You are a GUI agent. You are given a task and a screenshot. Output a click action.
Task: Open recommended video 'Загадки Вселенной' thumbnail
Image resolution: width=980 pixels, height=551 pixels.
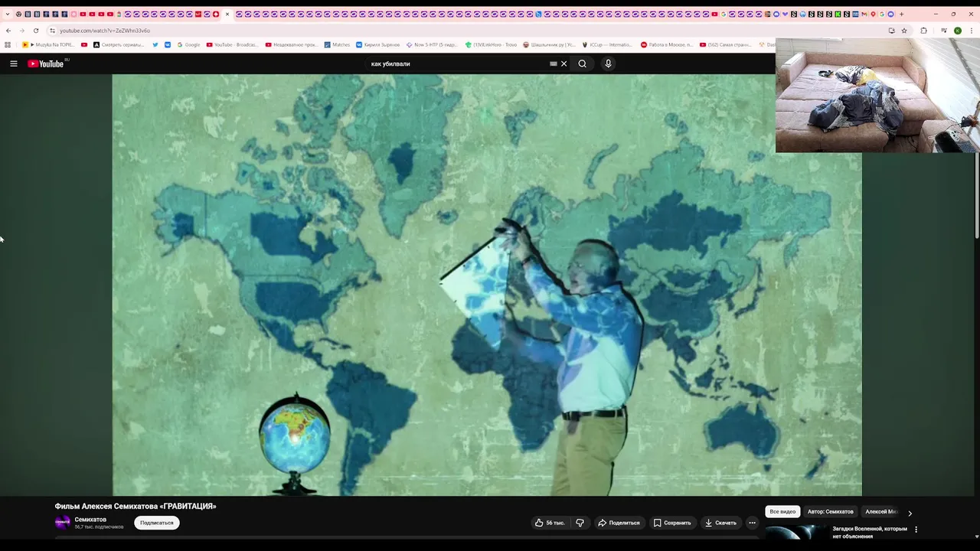pos(796,532)
